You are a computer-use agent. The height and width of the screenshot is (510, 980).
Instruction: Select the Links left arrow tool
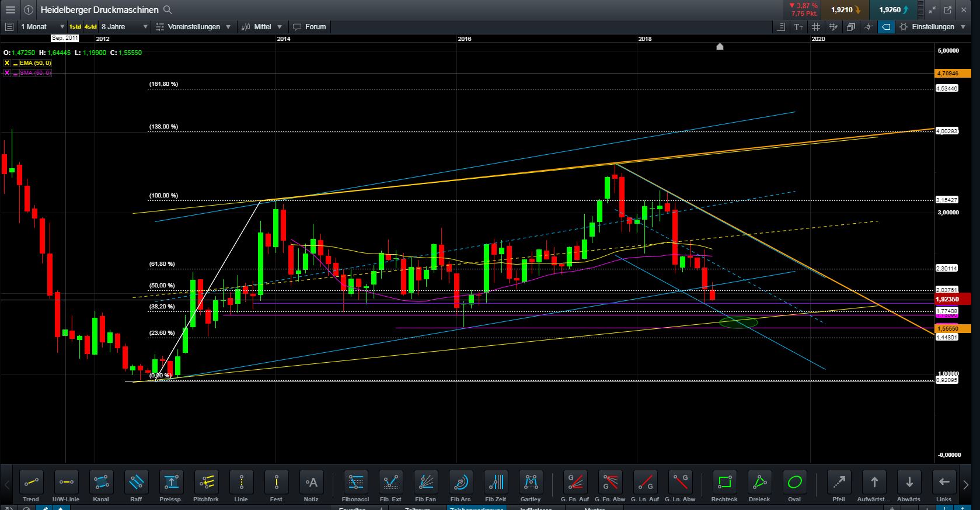click(944, 483)
